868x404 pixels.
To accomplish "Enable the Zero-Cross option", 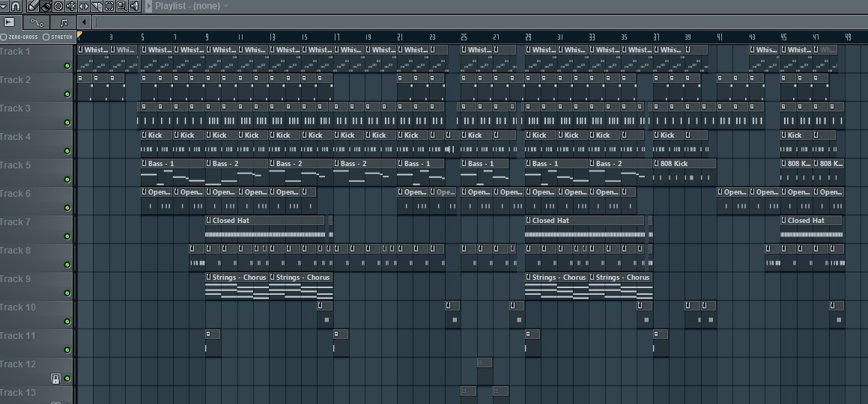I will [x=4, y=37].
